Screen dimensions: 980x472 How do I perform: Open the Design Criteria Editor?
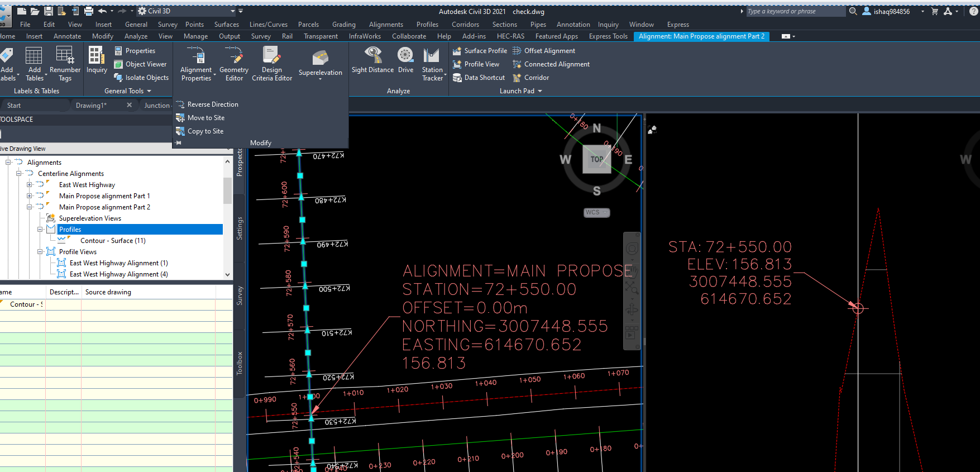(271, 64)
